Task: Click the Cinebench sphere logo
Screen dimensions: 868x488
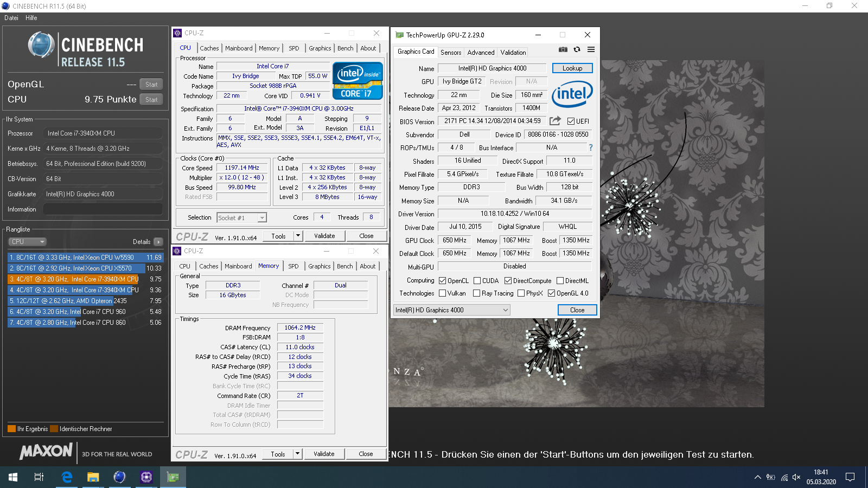Action: [x=41, y=44]
